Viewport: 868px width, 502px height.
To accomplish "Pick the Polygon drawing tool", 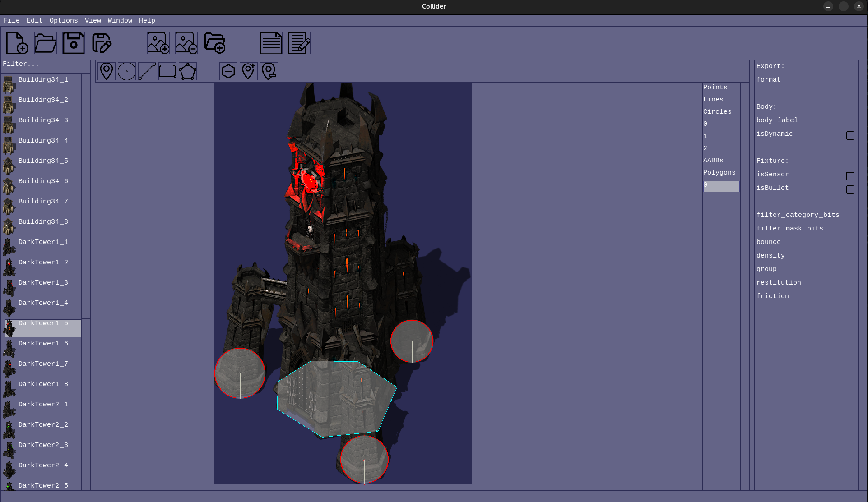I will tap(188, 71).
